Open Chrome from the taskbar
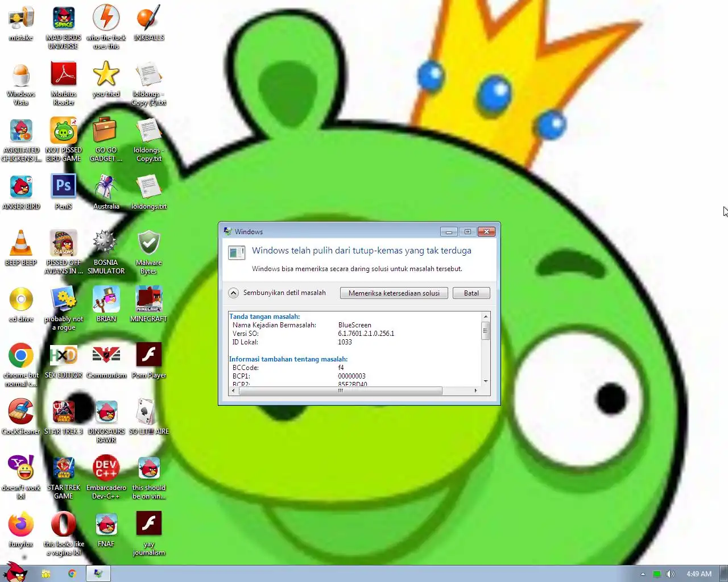The height and width of the screenshot is (582, 728). tap(72, 574)
